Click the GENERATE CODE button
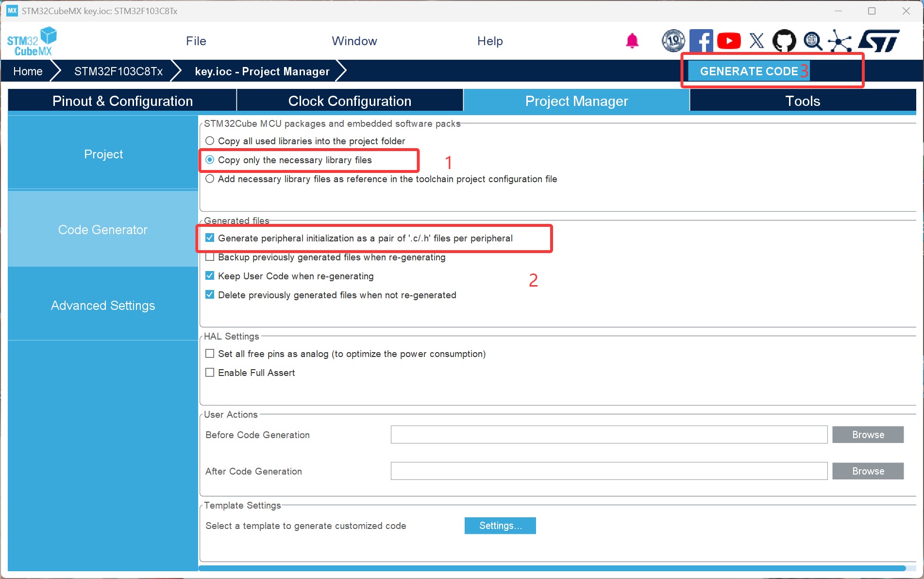This screenshot has height=579, width=924. pyautogui.click(x=749, y=71)
